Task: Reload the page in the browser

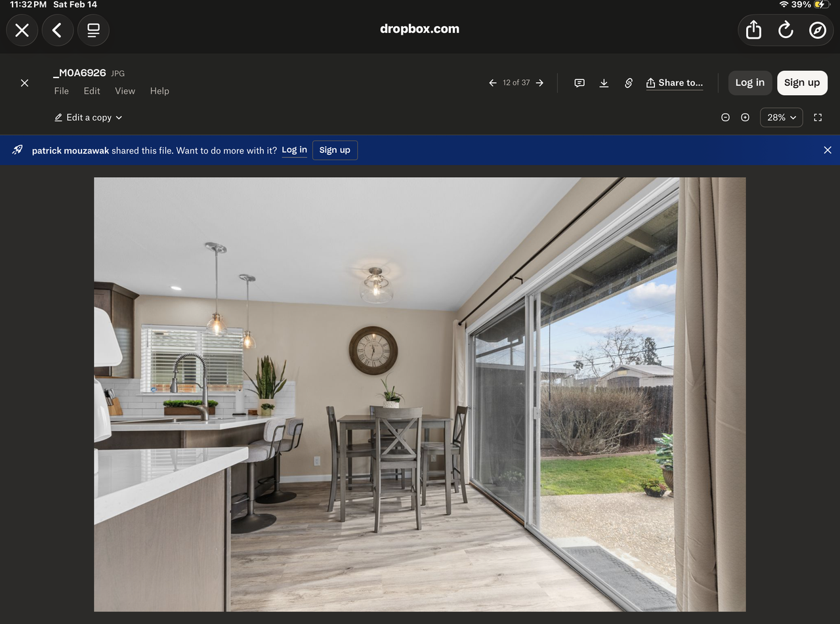Action: tap(786, 30)
